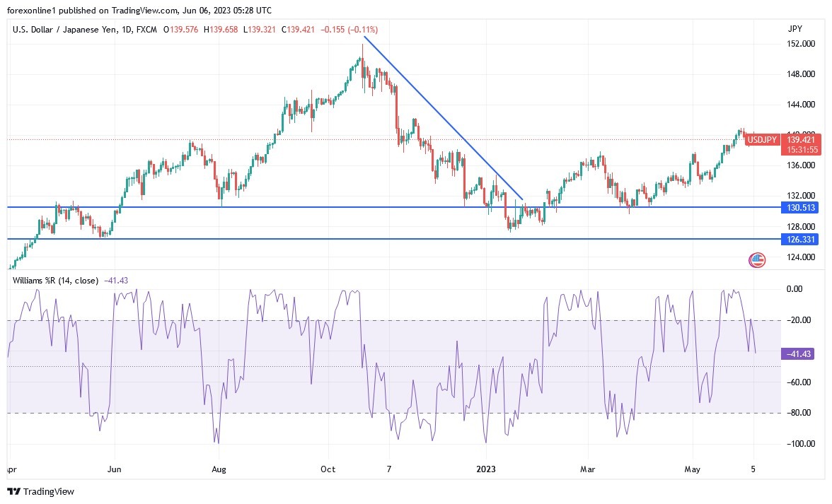Click the 130.513 blue price label
The width and height of the screenshot is (832, 504).
pos(800,207)
